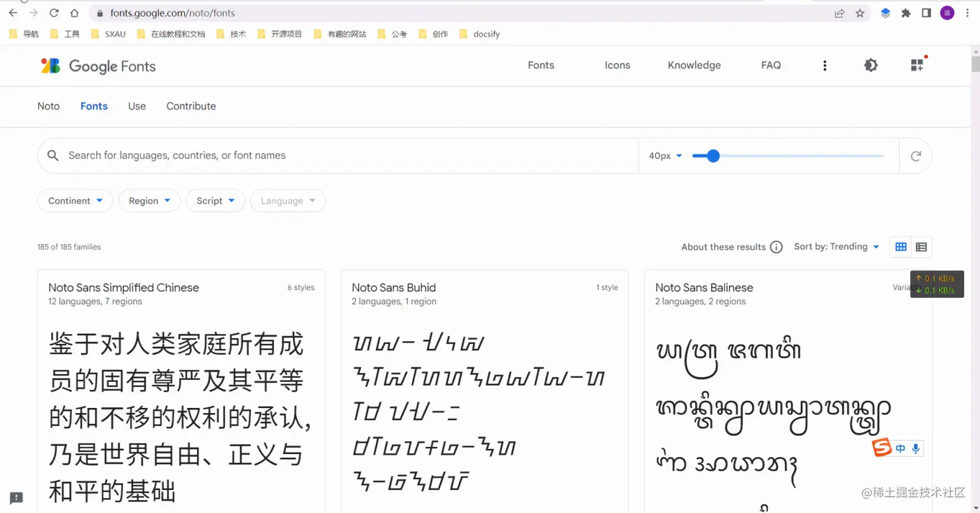The image size is (980, 513).
Task: Select the Fonts tab under Noto
Action: pos(94,106)
